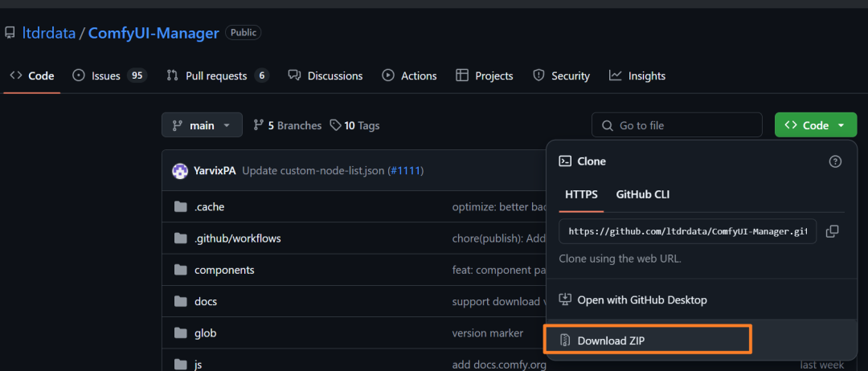Open the Actions tab
This screenshot has width=868, height=371.
click(x=409, y=75)
